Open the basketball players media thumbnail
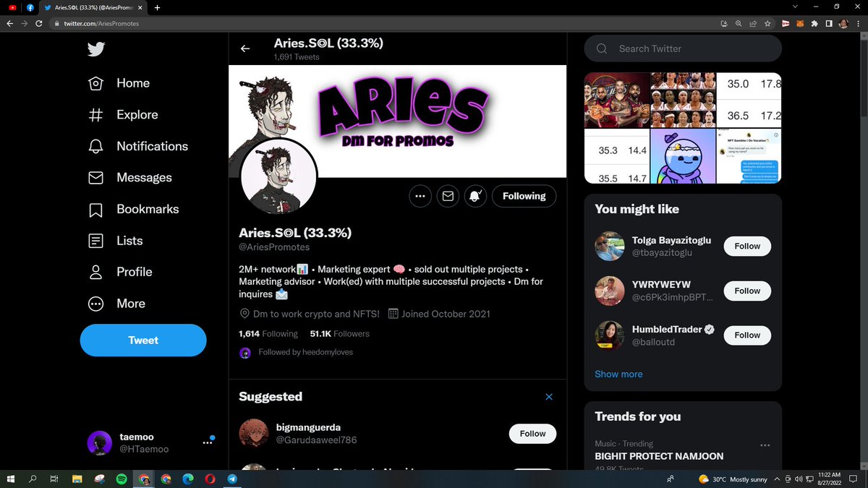868x488 pixels. [x=616, y=100]
